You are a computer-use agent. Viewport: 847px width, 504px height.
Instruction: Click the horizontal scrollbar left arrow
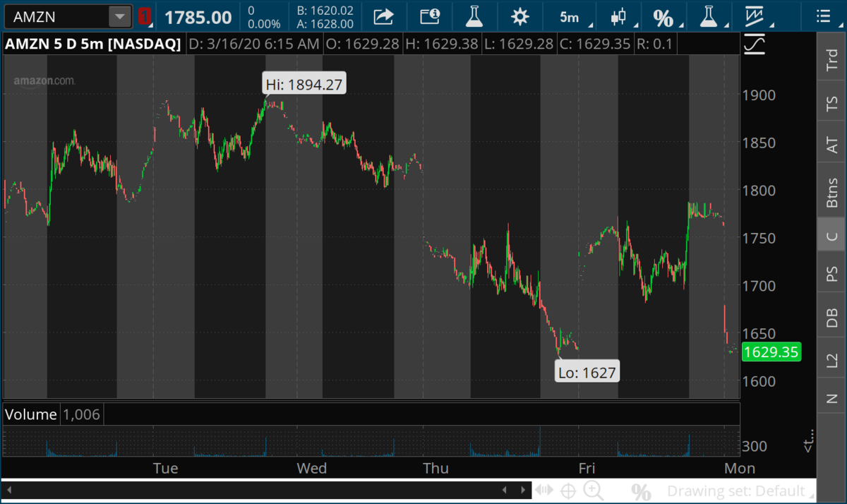(10, 489)
